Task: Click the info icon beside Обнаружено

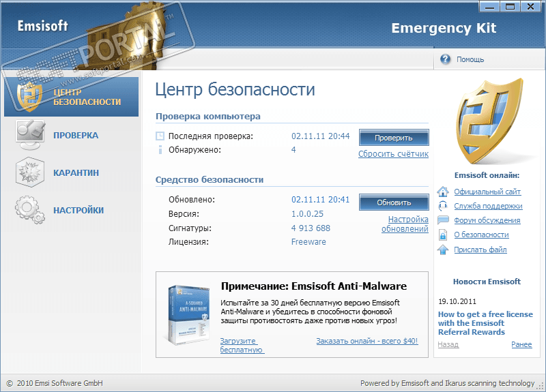Action: [160, 150]
